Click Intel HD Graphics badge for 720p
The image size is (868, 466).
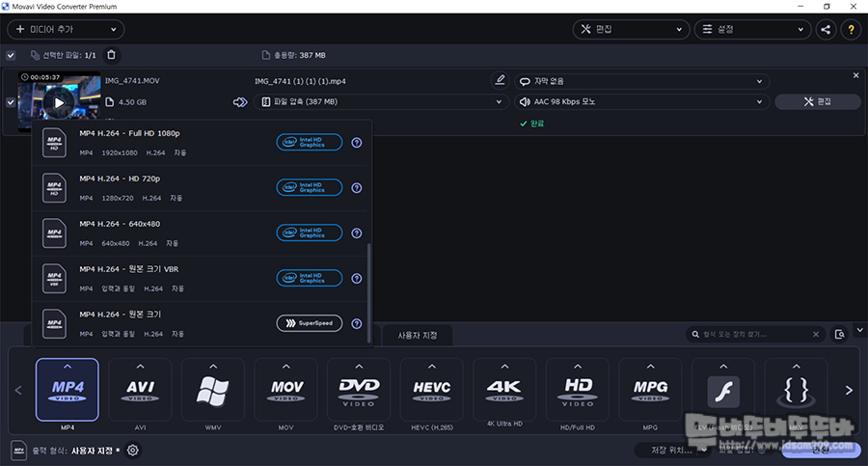pyautogui.click(x=309, y=188)
